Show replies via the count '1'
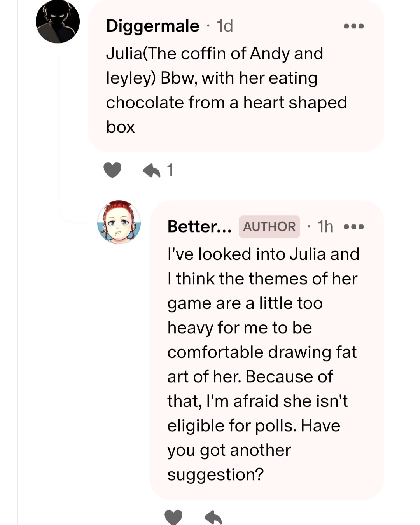420x525 pixels. tap(170, 170)
